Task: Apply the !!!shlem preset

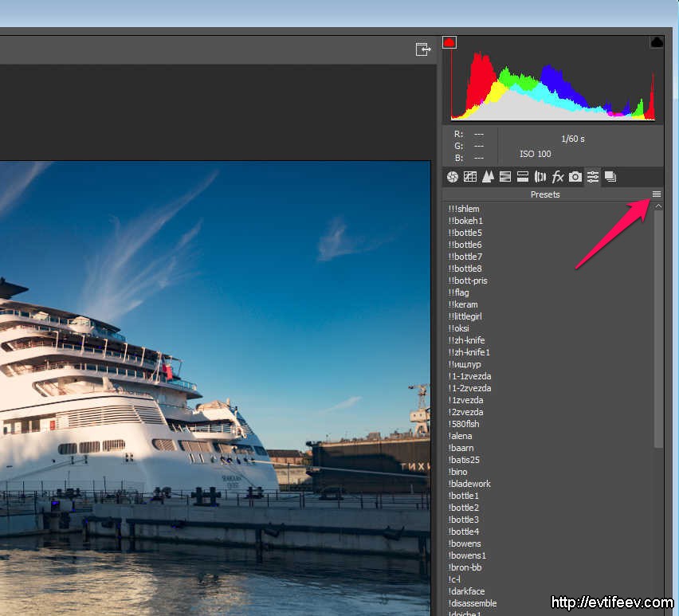Action: point(464,209)
